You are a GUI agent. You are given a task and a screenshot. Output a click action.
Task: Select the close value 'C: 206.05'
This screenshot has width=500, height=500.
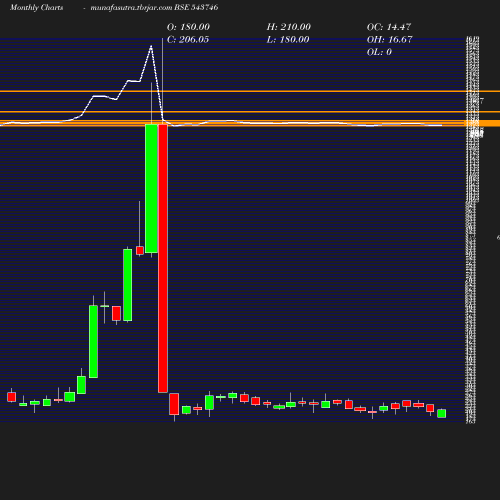point(188,40)
